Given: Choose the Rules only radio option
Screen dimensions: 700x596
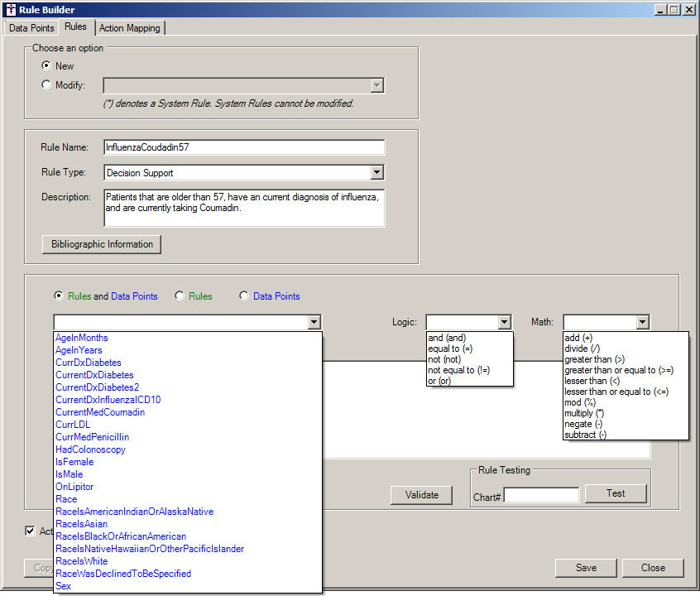Looking at the screenshot, I should tap(180, 296).
